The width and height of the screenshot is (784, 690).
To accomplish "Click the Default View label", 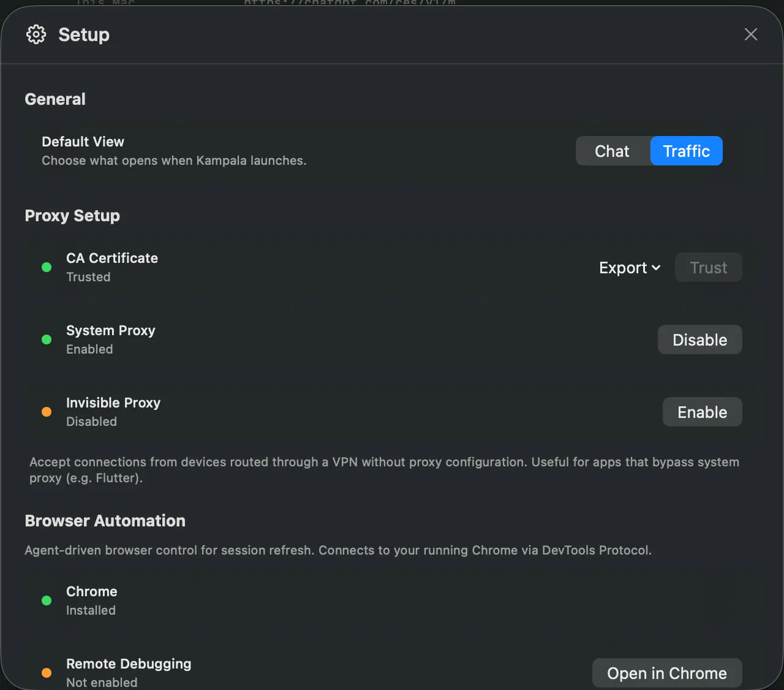I will tap(83, 142).
